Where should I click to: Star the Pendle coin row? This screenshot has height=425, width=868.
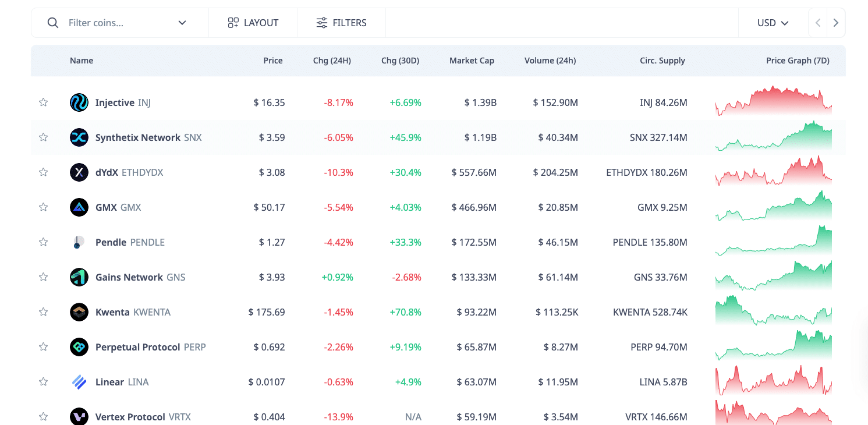43,242
